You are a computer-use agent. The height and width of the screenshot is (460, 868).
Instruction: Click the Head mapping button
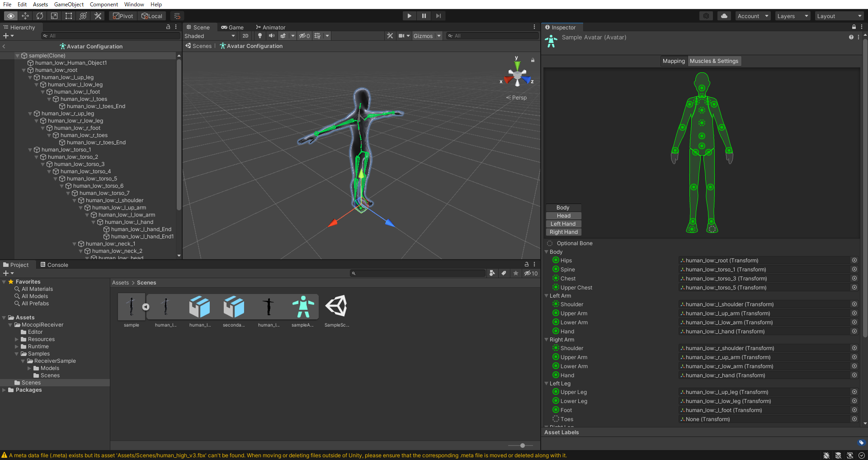click(563, 216)
